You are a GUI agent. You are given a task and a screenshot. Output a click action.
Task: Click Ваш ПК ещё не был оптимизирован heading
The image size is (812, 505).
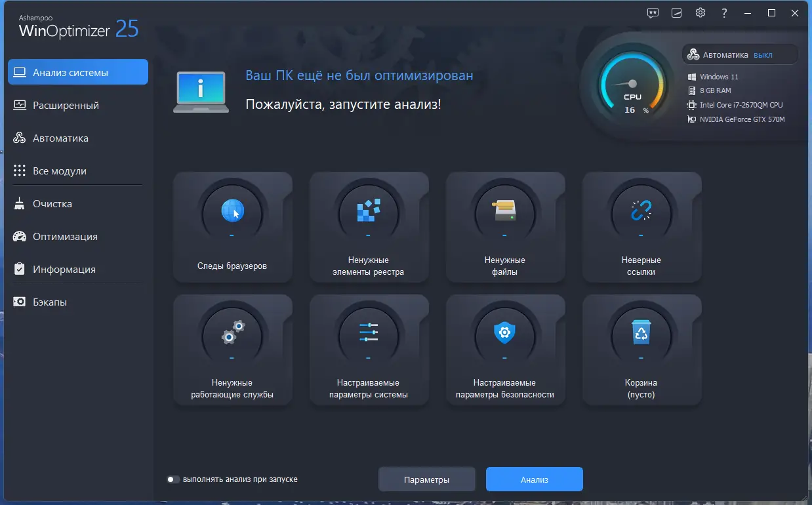(359, 75)
